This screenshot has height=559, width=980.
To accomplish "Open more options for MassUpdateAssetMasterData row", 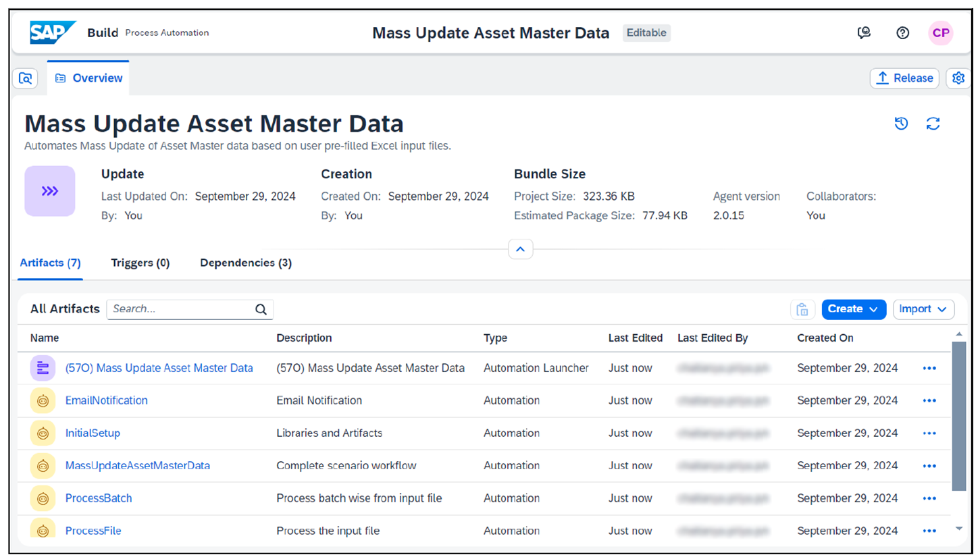I will coord(929,465).
